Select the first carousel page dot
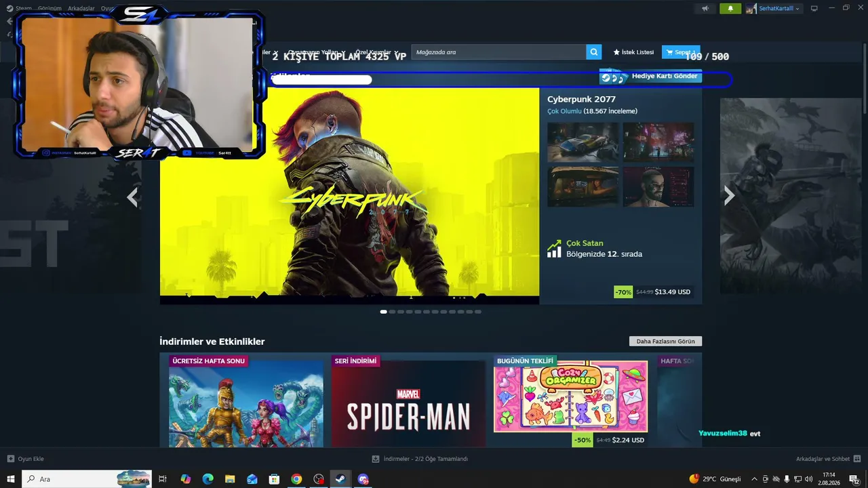The image size is (868, 488). click(x=384, y=312)
